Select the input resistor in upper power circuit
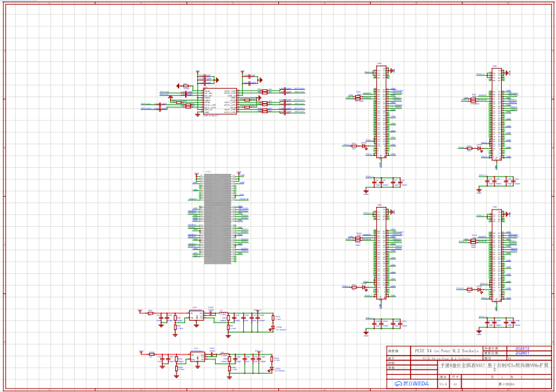This screenshot has width=556, height=392. coord(150,313)
